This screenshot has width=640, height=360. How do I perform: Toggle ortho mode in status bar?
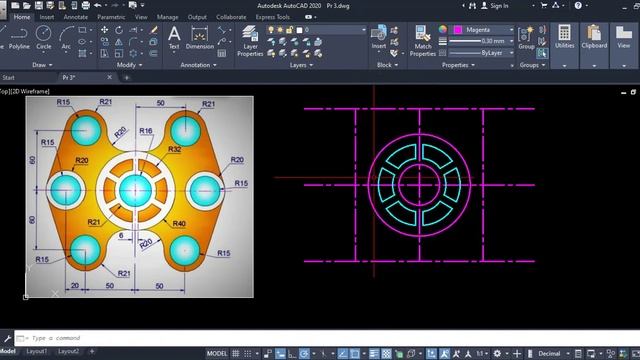[292, 353]
